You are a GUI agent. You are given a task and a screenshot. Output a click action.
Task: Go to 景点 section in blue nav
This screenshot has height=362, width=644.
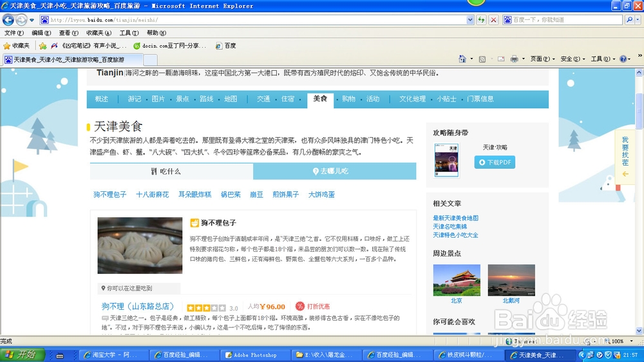(x=182, y=99)
